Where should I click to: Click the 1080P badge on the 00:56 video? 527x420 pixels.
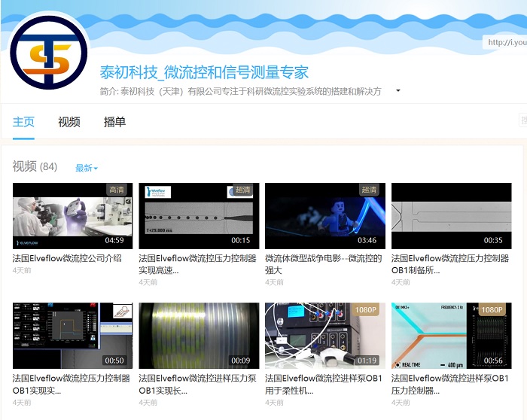coord(492,310)
